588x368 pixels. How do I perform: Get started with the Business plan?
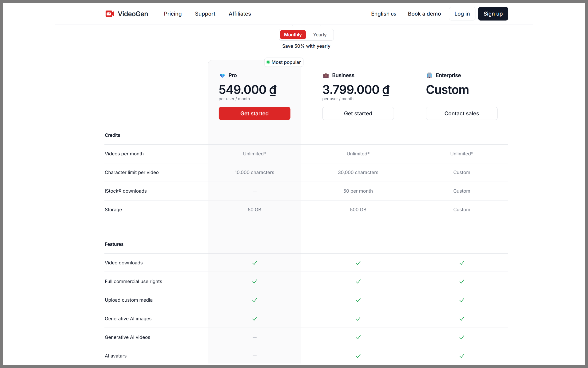coord(358,113)
